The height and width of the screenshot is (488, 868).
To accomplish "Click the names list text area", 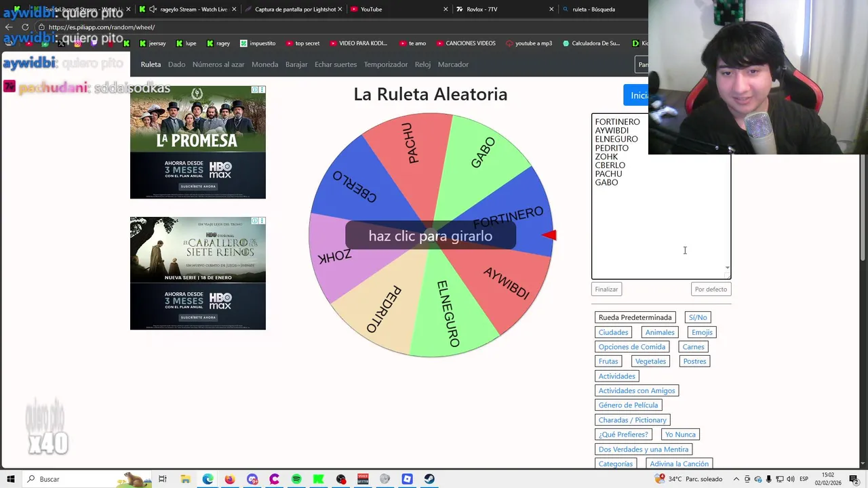I will point(661,197).
